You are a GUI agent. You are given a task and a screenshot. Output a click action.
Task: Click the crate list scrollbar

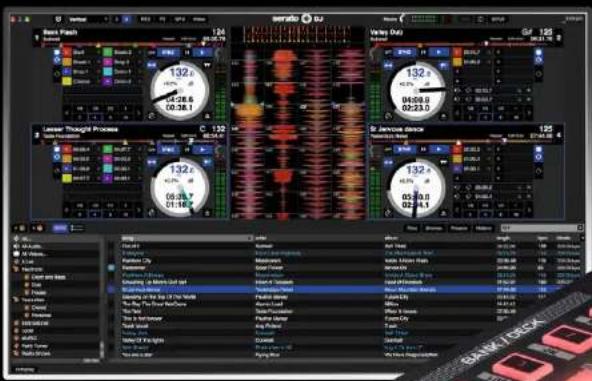[x=101, y=349]
